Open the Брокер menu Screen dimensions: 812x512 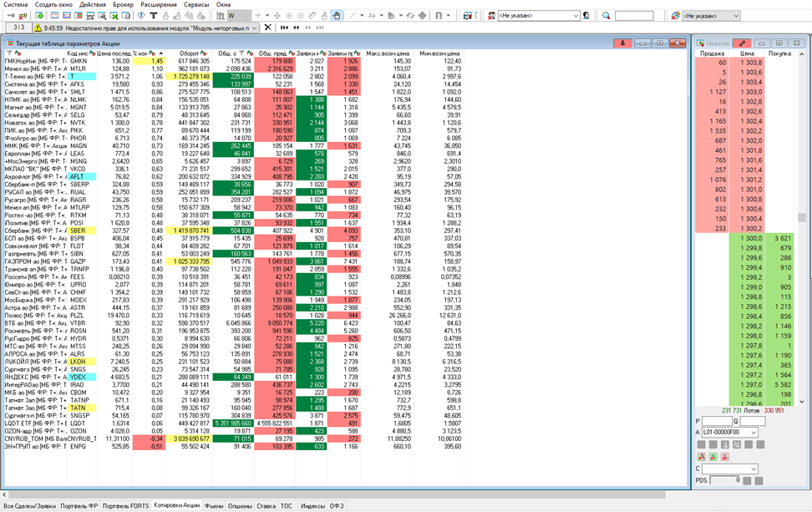coord(124,4)
